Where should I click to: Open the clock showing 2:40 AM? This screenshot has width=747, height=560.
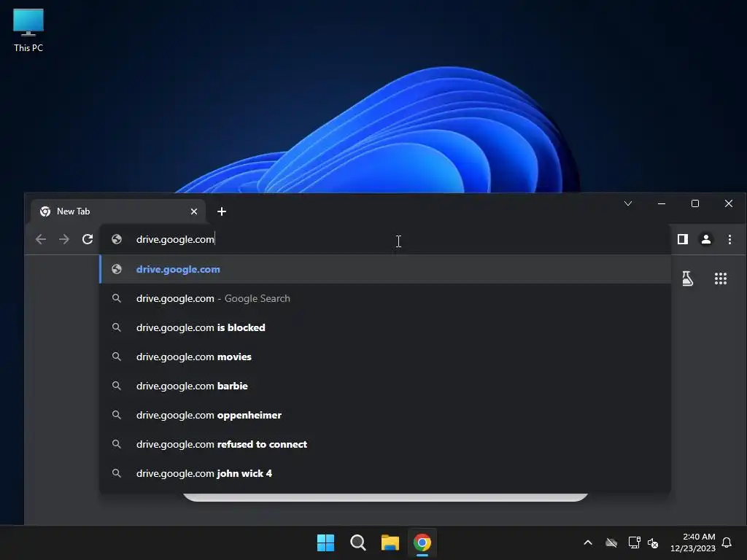click(x=693, y=542)
